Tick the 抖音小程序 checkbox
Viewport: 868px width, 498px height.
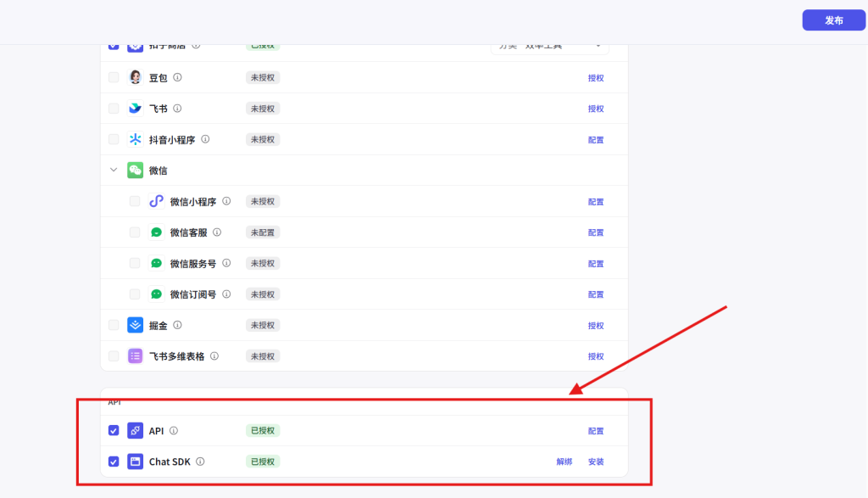pyautogui.click(x=114, y=139)
